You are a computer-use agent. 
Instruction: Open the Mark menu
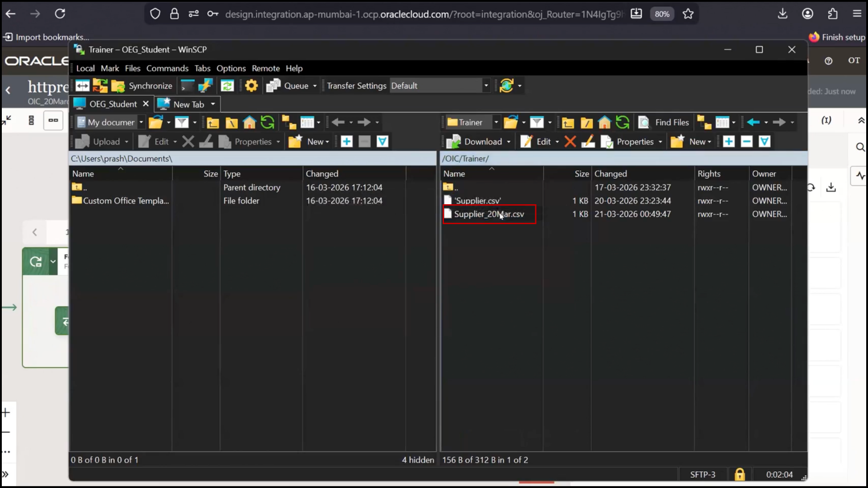click(110, 68)
